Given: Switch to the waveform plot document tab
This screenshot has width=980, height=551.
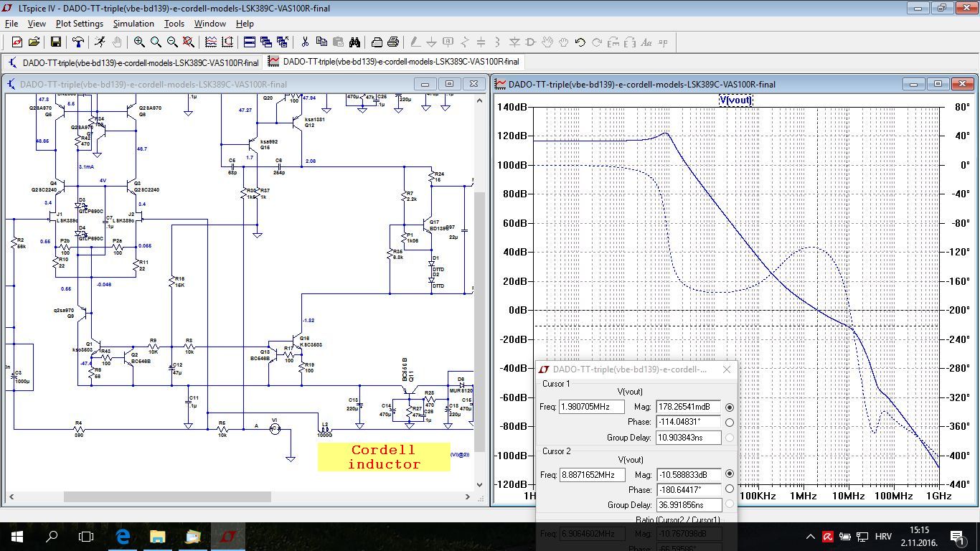Looking at the screenshot, I should pos(394,62).
